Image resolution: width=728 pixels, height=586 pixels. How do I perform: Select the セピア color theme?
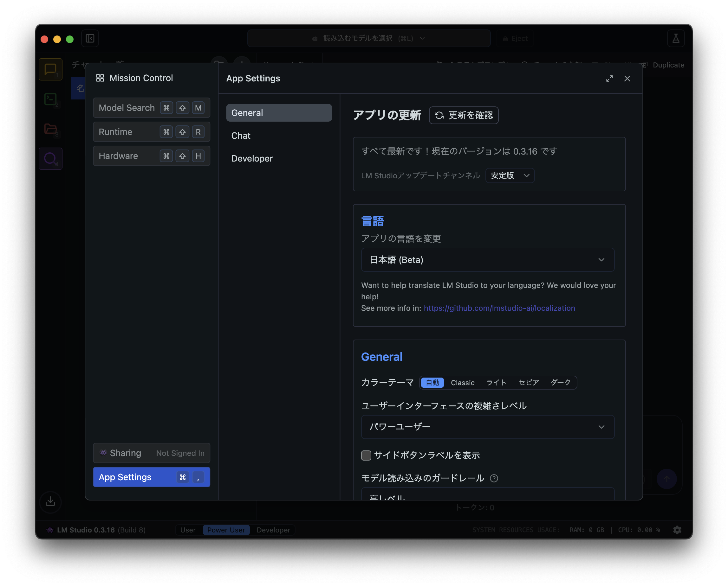point(528,382)
